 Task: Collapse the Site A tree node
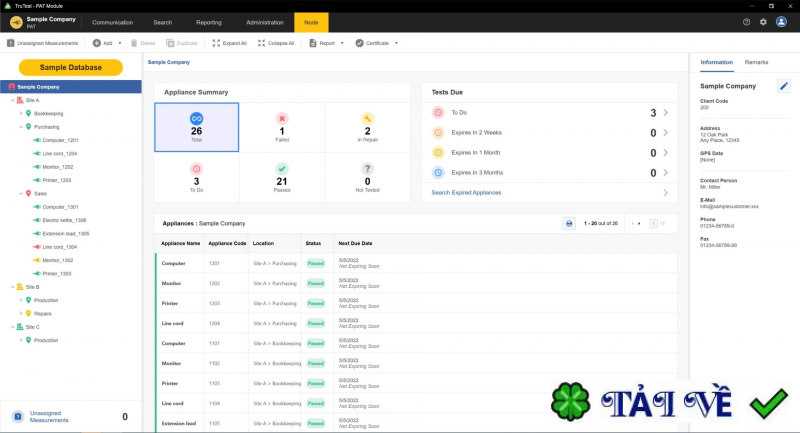(x=12, y=100)
